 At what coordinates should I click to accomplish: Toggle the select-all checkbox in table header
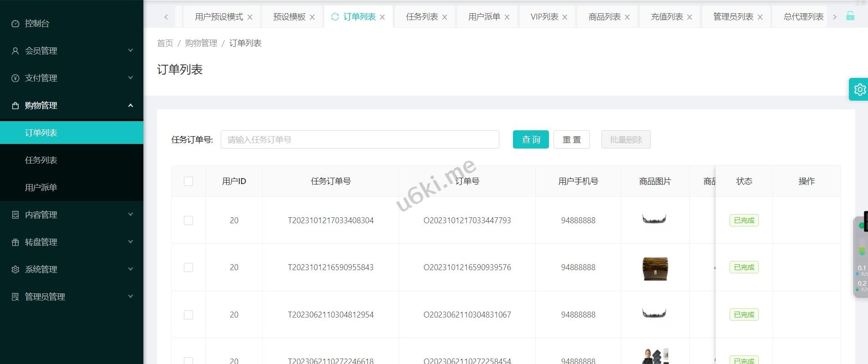coord(188,181)
